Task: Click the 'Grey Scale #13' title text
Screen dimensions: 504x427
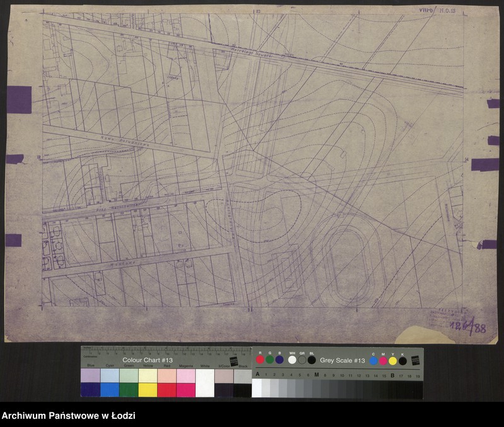Action: (x=342, y=360)
